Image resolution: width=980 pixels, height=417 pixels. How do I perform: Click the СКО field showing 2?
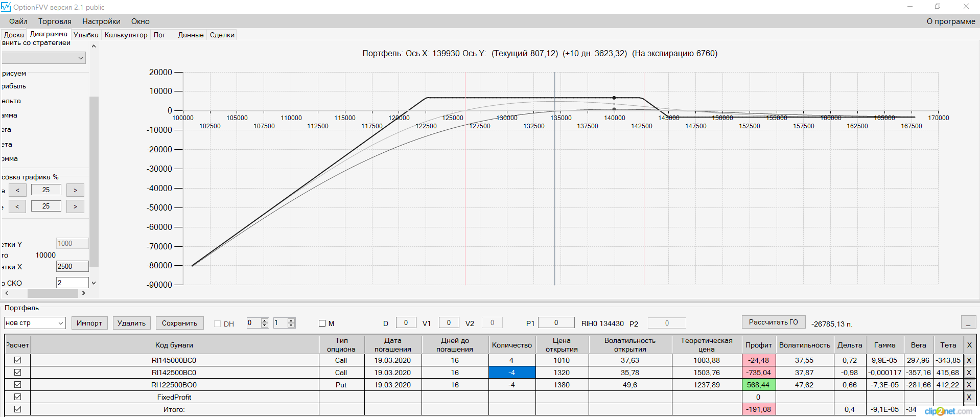[72, 283]
